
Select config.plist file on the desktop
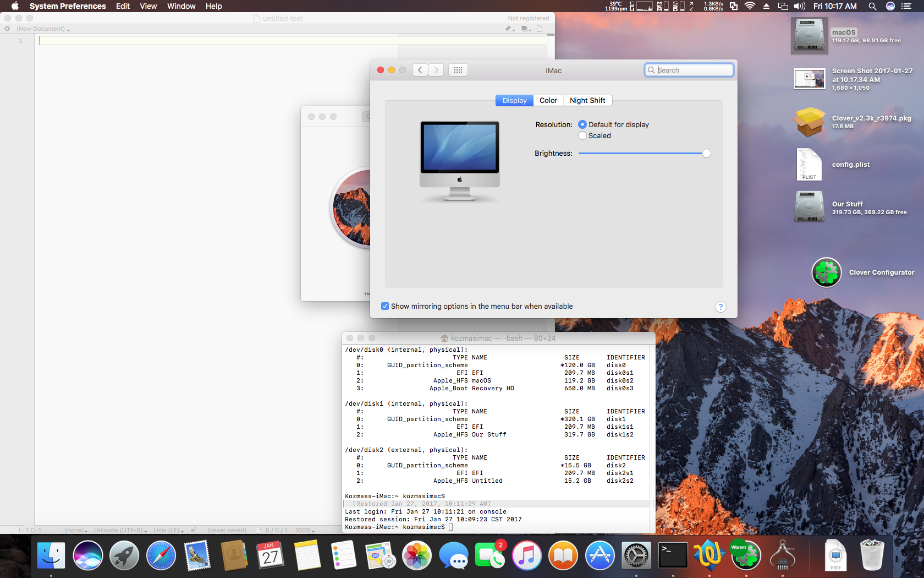[x=809, y=165]
